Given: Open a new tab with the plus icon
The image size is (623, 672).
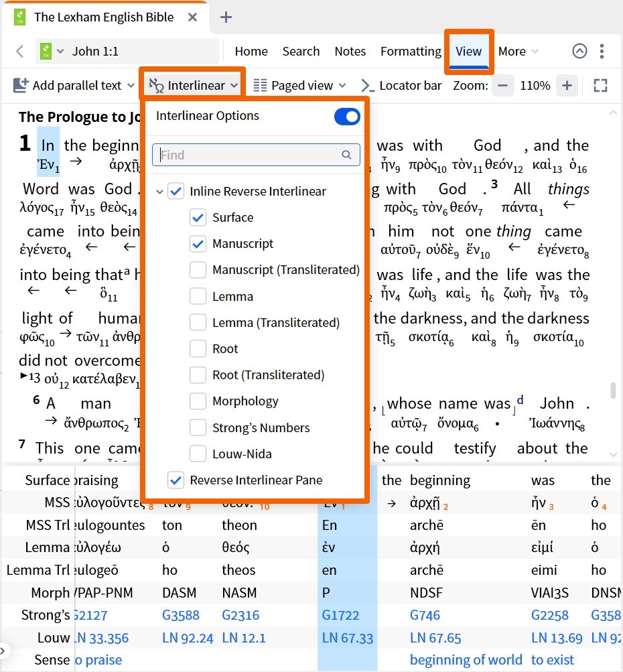Looking at the screenshot, I should pyautogui.click(x=226, y=17).
